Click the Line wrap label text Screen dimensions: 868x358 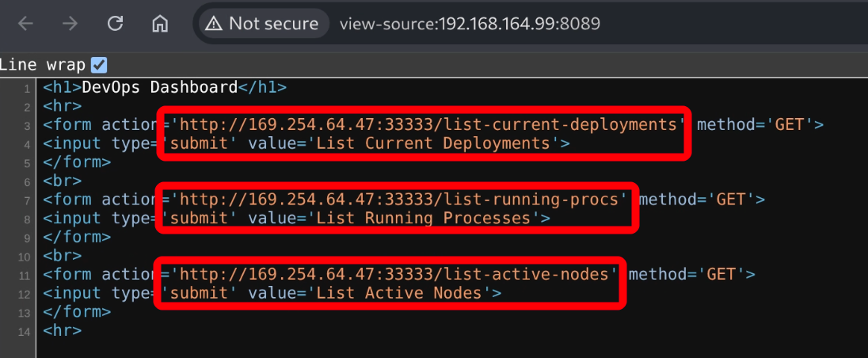(x=43, y=65)
